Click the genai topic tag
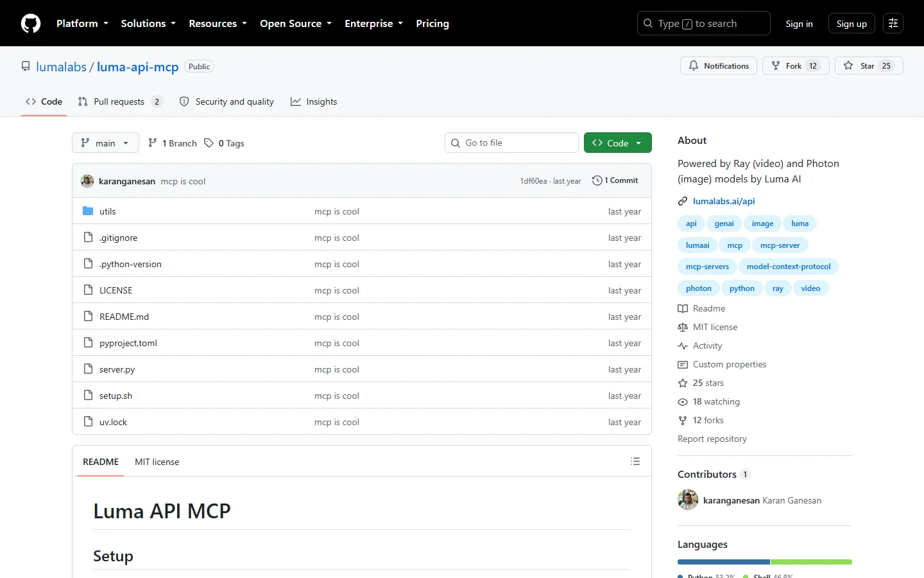The image size is (924, 578). point(724,223)
